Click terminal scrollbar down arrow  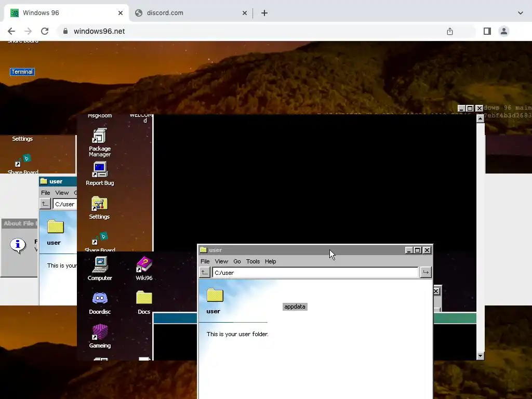480,356
